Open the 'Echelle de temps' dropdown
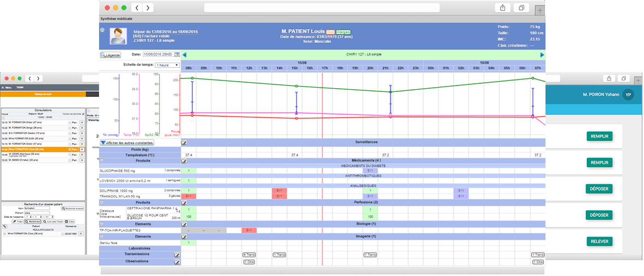Viewport: 644px width, 276px height. tap(167, 65)
